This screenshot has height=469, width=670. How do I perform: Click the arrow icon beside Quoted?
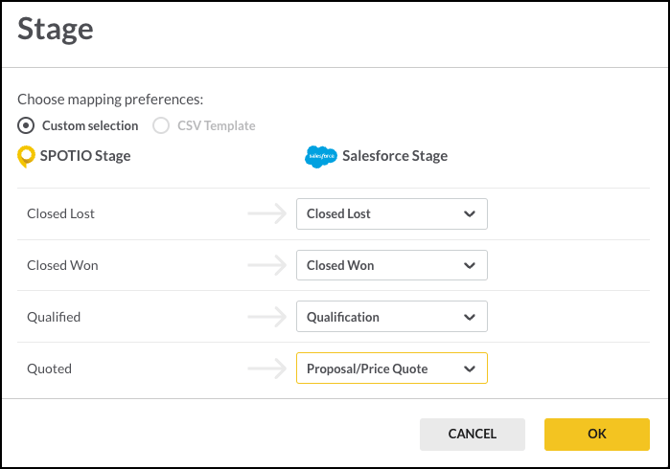(x=267, y=368)
